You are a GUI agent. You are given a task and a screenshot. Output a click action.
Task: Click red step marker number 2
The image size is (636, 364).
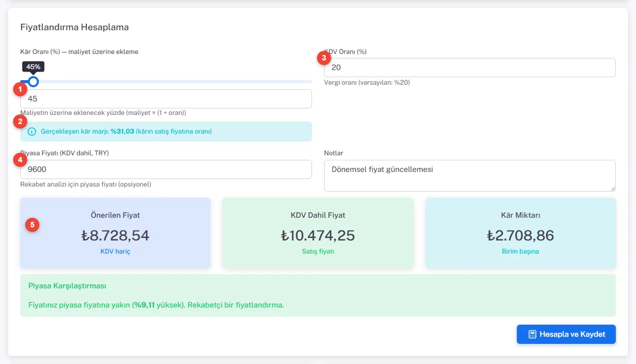pyautogui.click(x=20, y=121)
